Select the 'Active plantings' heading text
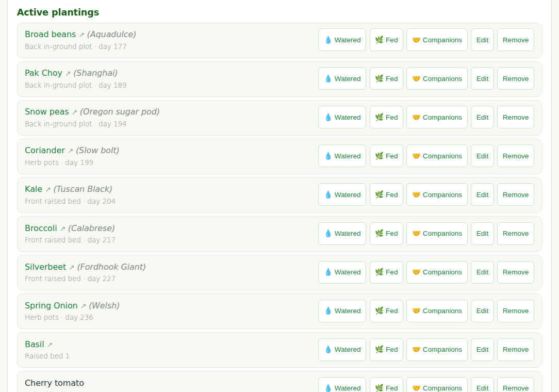This screenshot has width=559, height=392. point(58,12)
